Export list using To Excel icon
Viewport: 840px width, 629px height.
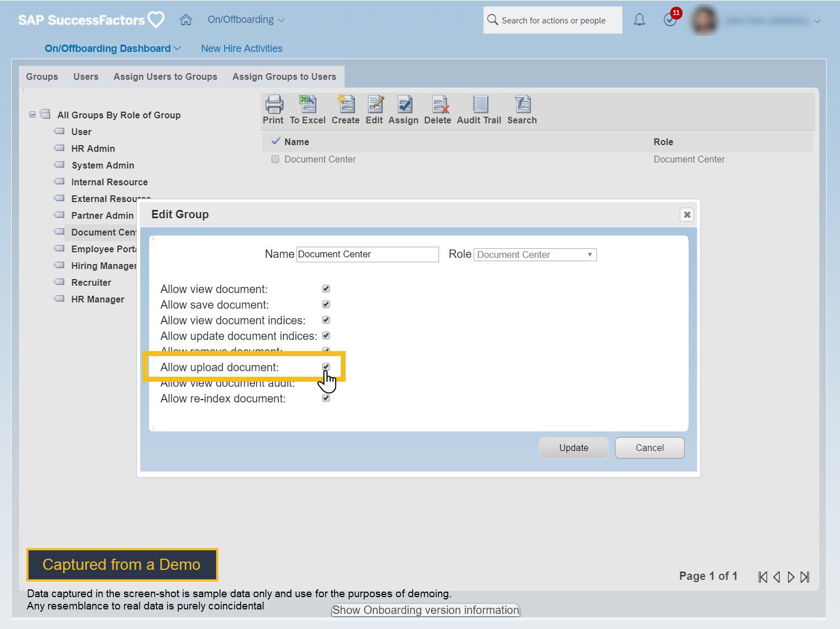point(308,104)
